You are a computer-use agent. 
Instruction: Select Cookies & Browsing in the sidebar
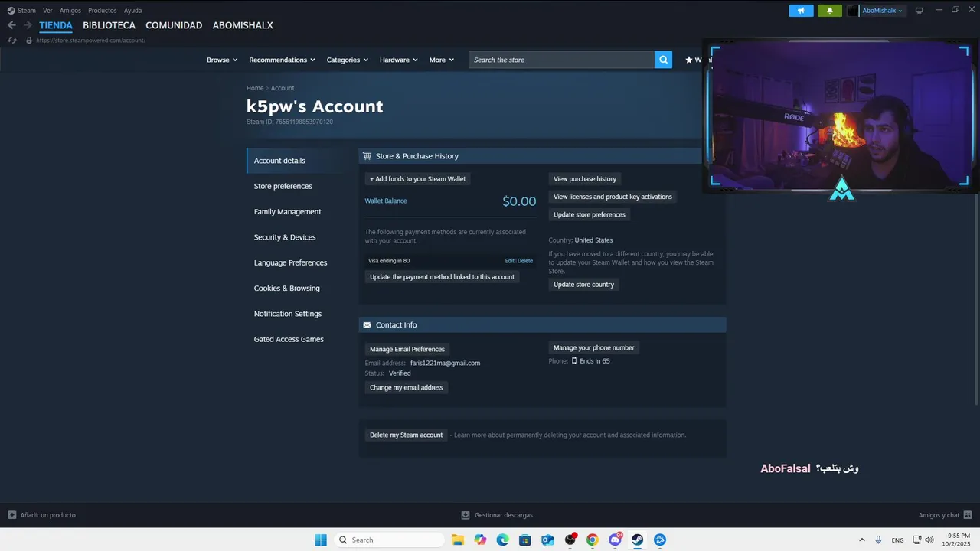[x=287, y=289]
